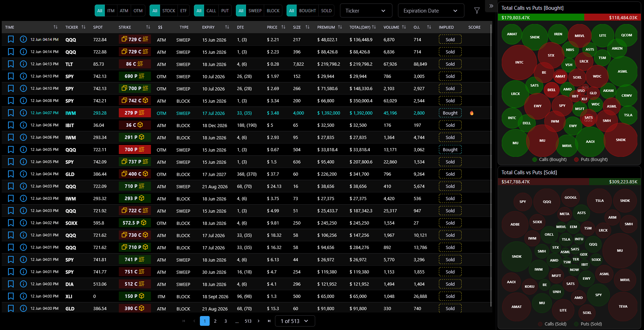This screenshot has height=330, width=644.
Task: Go to page 3
Action: (226, 321)
